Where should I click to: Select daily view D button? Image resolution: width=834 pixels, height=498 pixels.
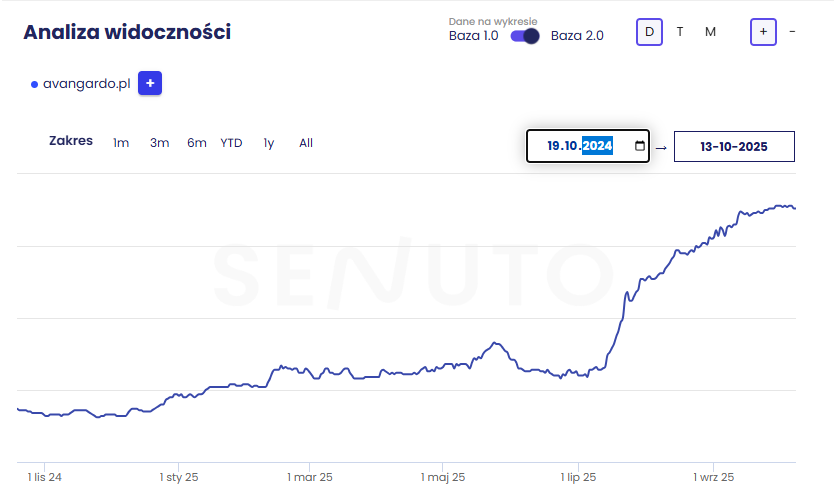point(649,32)
